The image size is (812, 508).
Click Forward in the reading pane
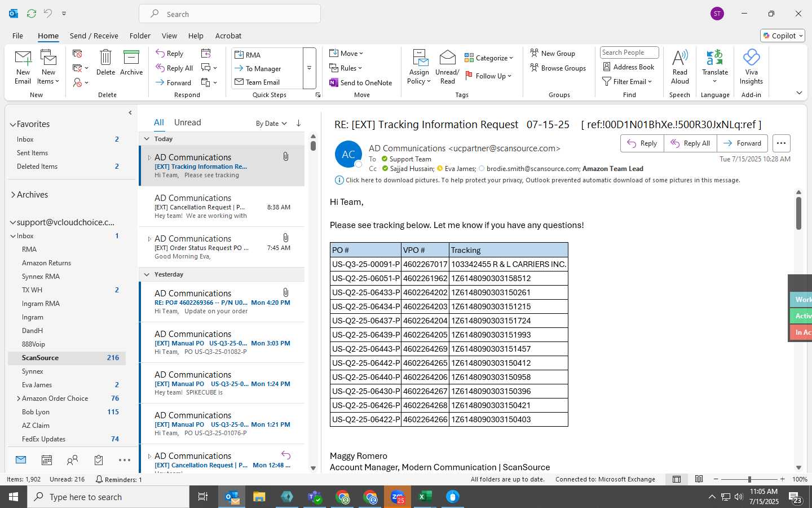742,143
